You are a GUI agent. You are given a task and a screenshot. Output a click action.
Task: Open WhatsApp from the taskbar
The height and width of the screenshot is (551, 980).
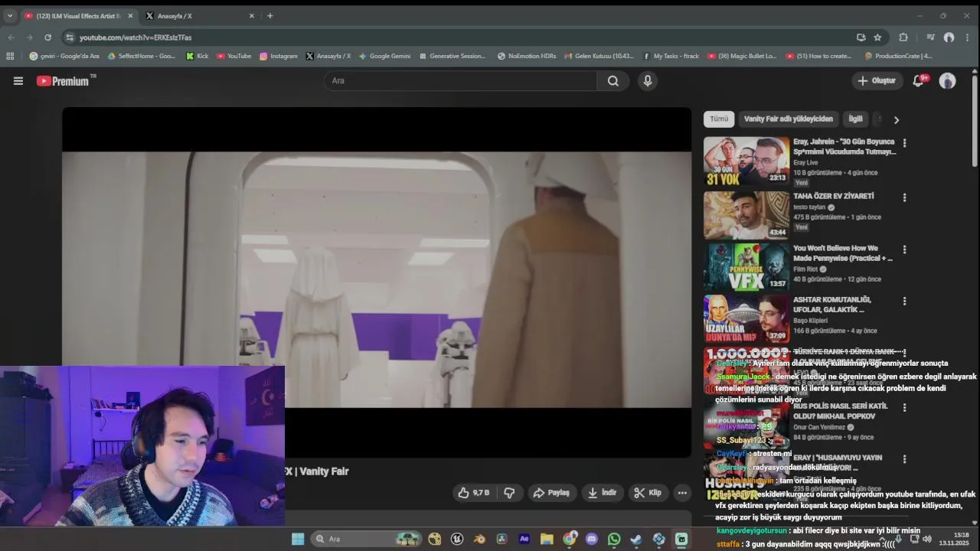pos(614,539)
